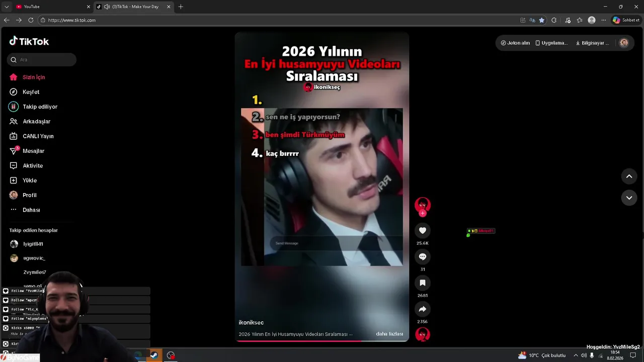Open the TikTok logo home link
Image resolution: width=644 pixels, height=362 pixels.
[x=29, y=41]
